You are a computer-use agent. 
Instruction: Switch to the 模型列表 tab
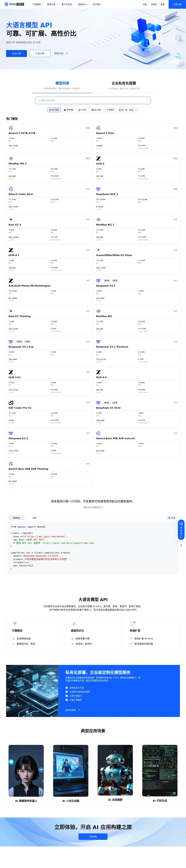62,85
